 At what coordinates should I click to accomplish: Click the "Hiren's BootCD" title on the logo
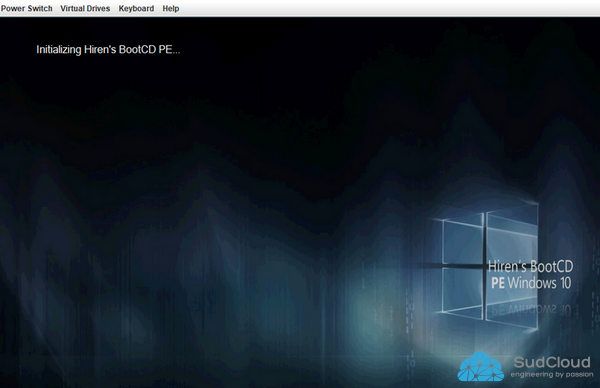(x=531, y=266)
